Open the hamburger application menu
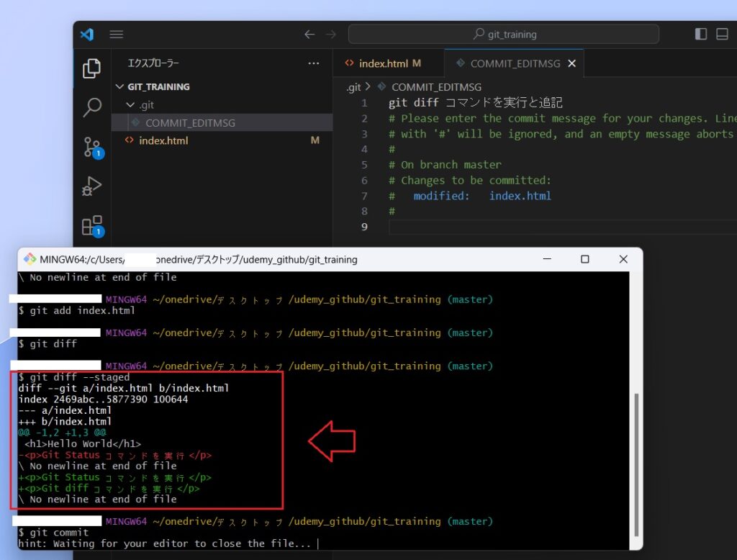This screenshot has width=737, height=560. pos(117,35)
